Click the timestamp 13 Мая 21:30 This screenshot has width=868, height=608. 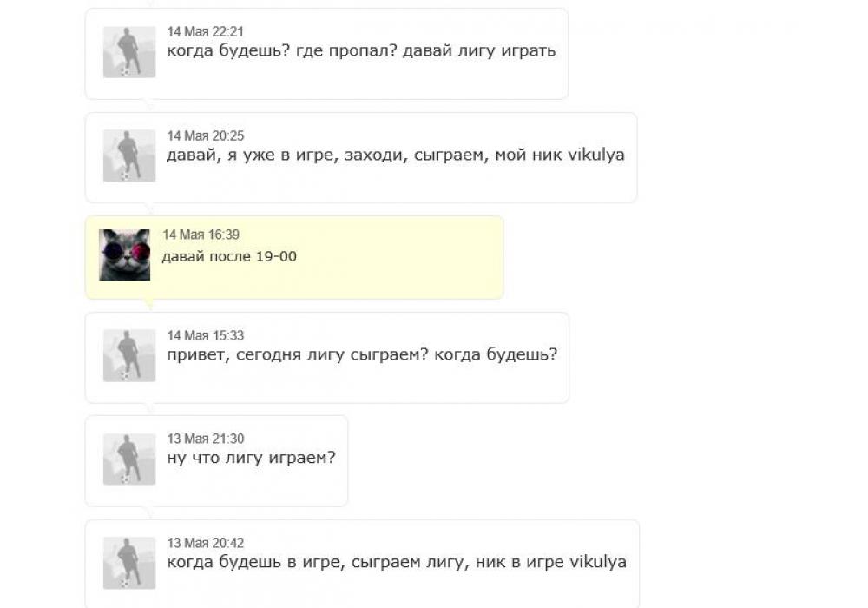point(206,439)
